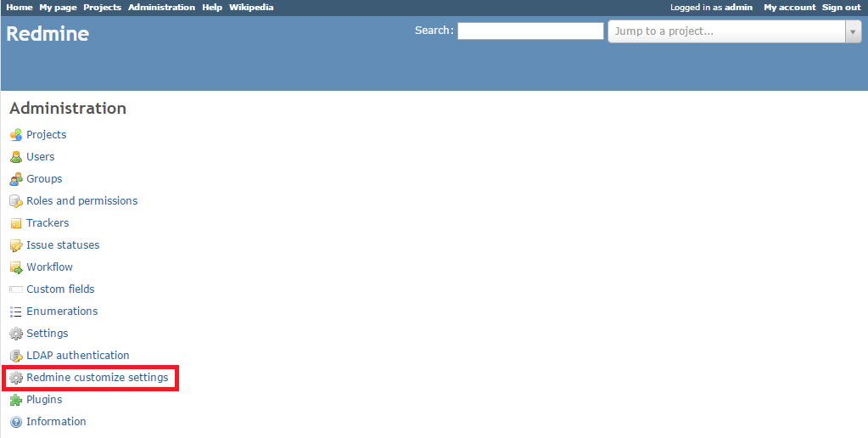Image resolution: width=868 pixels, height=438 pixels.
Task: Open the Workflow link
Action: click(x=49, y=267)
